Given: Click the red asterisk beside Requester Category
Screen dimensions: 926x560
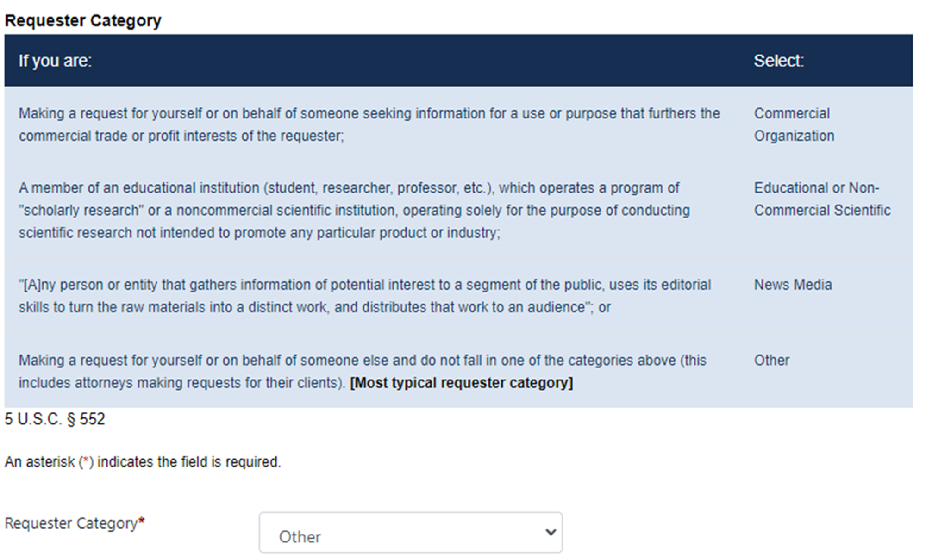Looking at the screenshot, I should [142, 522].
